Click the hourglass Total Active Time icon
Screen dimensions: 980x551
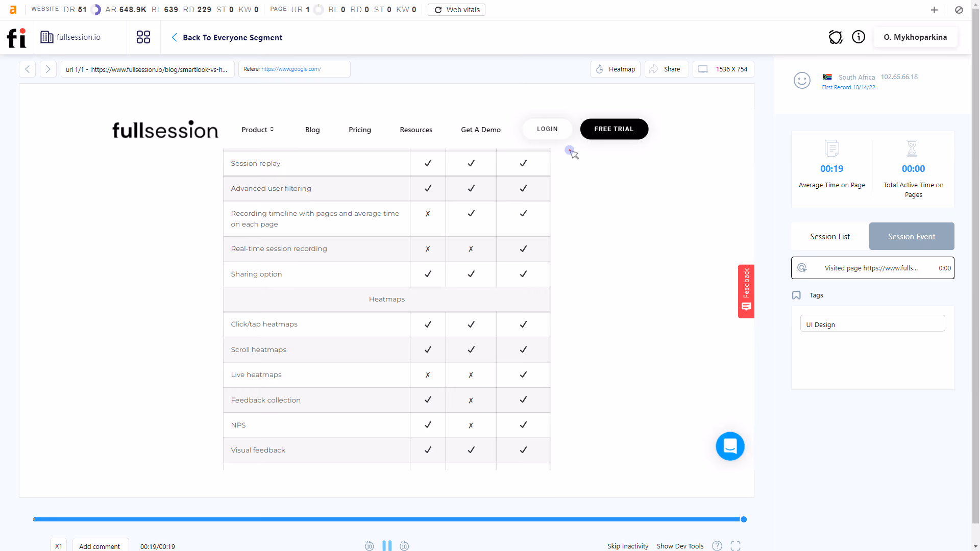tap(912, 148)
